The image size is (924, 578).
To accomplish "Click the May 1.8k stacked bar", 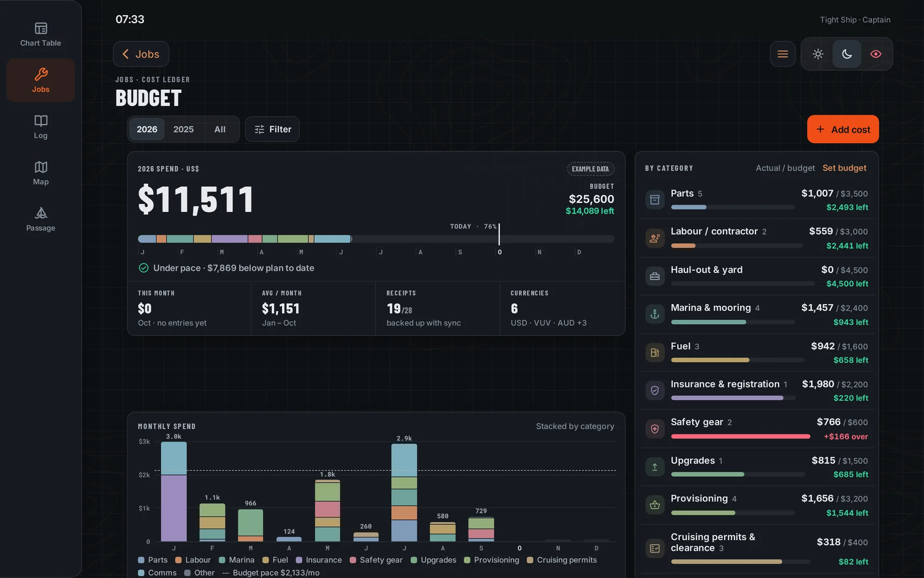I will click(x=328, y=510).
